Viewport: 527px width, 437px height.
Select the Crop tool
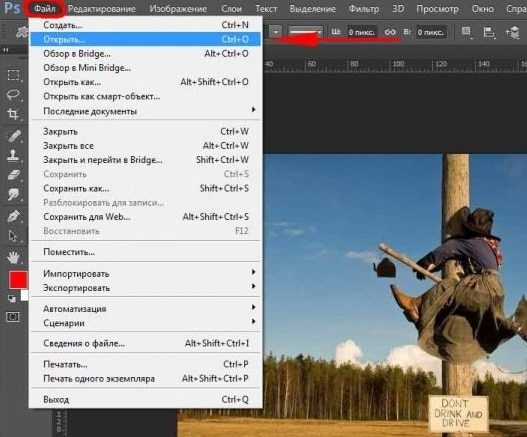pos(13,114)
